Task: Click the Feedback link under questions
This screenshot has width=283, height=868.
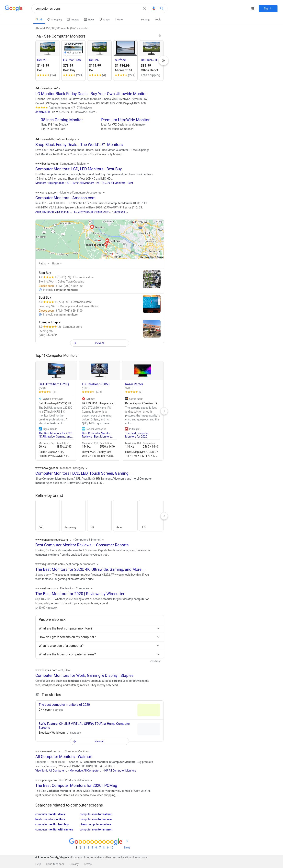Action: pos(155,661)
